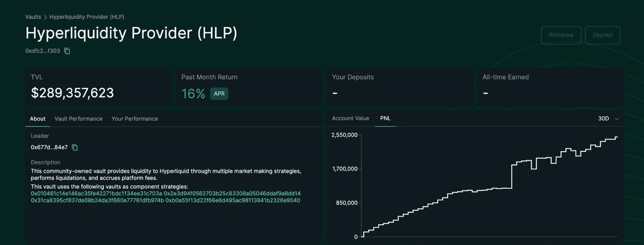The height and width of the screenshot is (245, 644).
Task: Select the About tab
Action: pyautogui.click(x=38, y=119)
